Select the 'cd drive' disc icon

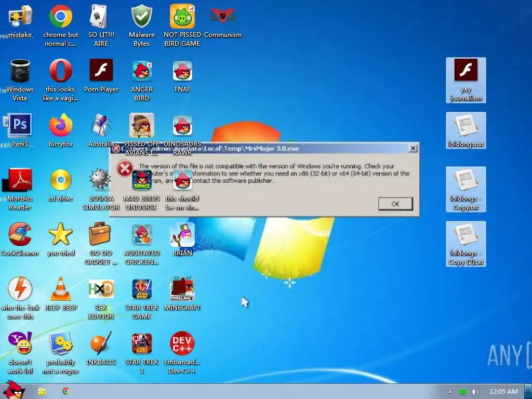click(60, 185)
